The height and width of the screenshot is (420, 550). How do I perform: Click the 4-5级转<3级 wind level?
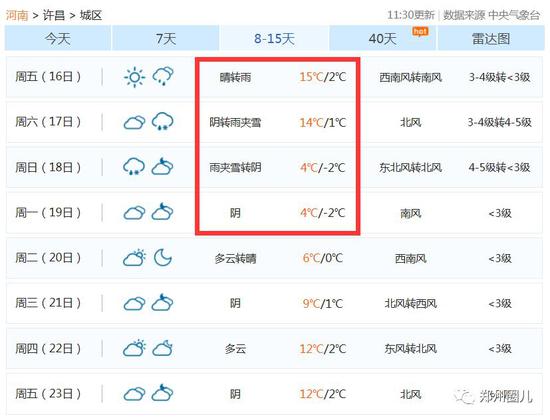pos(499,167)
